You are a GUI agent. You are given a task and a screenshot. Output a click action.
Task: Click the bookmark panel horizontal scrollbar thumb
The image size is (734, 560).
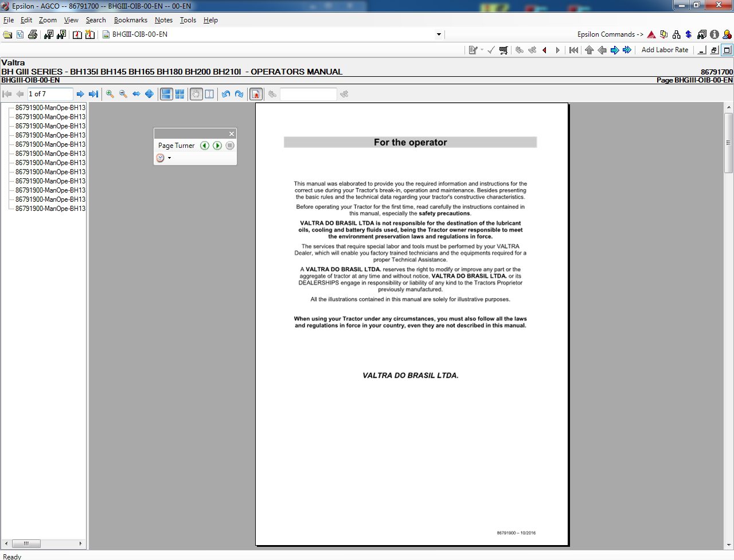(26, 543)
